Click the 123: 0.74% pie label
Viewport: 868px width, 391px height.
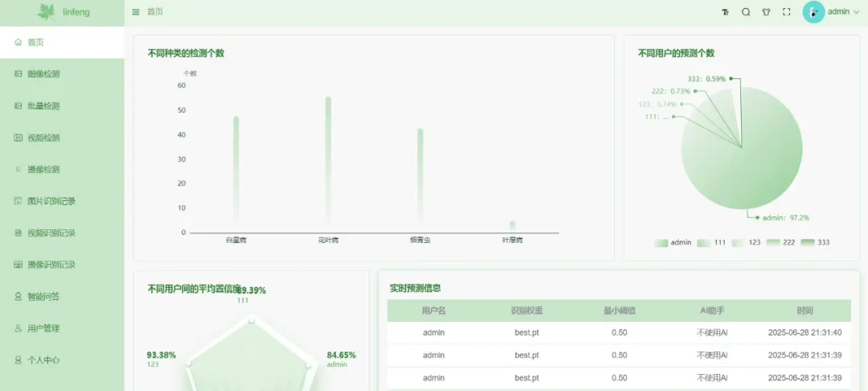(x=657, y=104)
